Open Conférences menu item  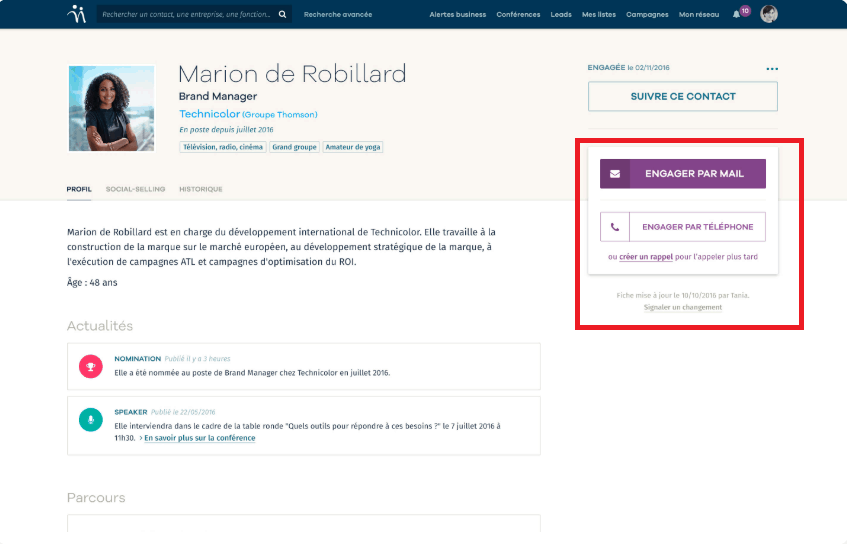click(518, 15)
